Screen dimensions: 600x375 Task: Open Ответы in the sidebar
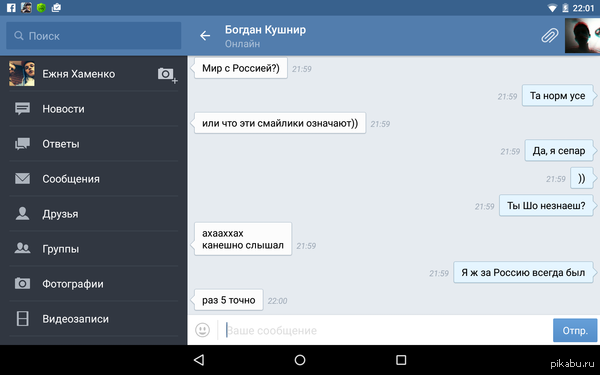(94, 144)
